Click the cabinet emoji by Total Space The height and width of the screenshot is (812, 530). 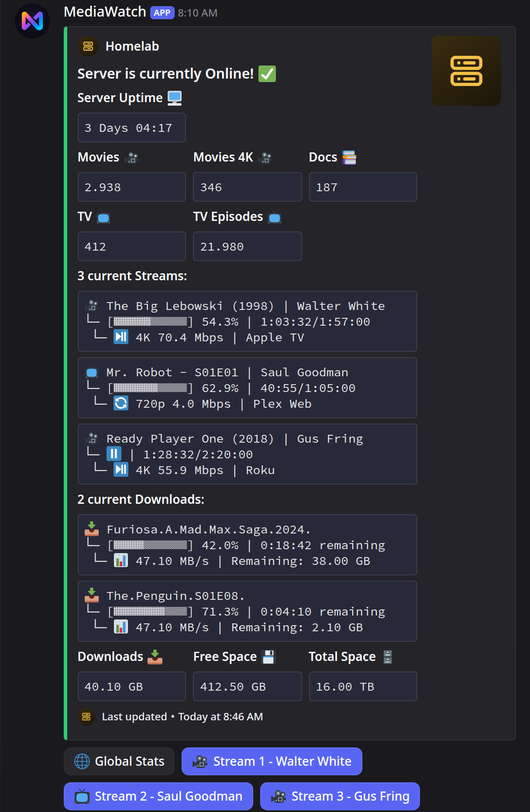click(388, 657)
